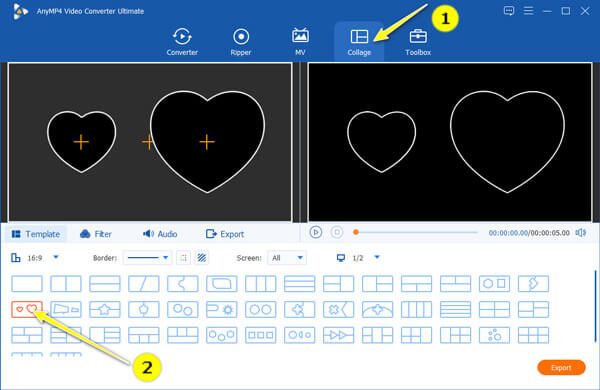Expand the 16:9 aspect ratio dropdown
The width and height of the screenshot is (600, 390).
pyautogui.click(x=56, y=257)
